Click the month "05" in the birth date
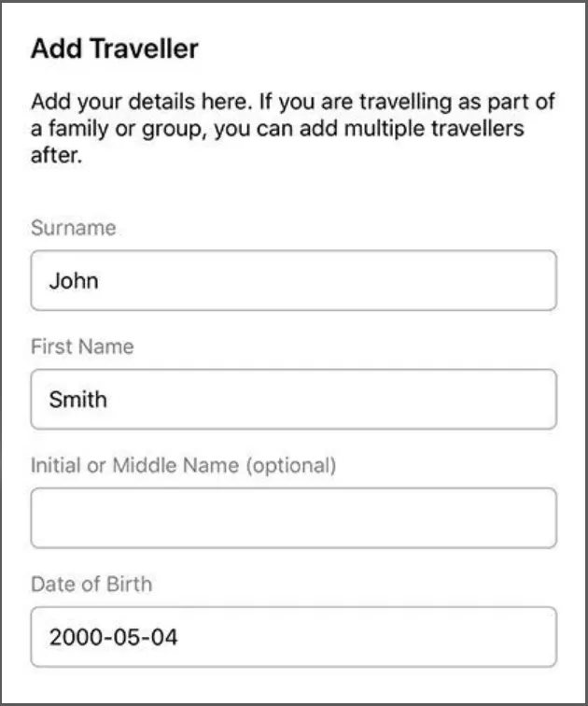This screenshot has width=588, height=706. [x=120, y=638]
